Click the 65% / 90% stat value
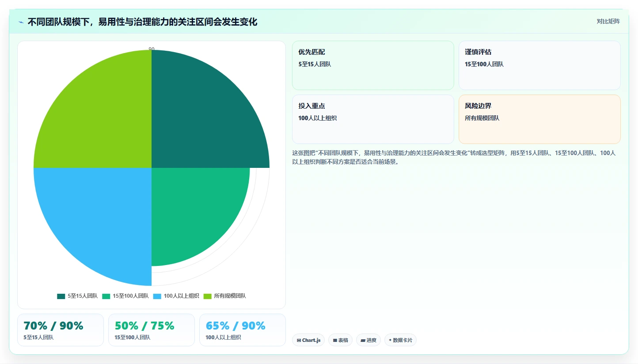638x364 pixels. coord(235,326)
